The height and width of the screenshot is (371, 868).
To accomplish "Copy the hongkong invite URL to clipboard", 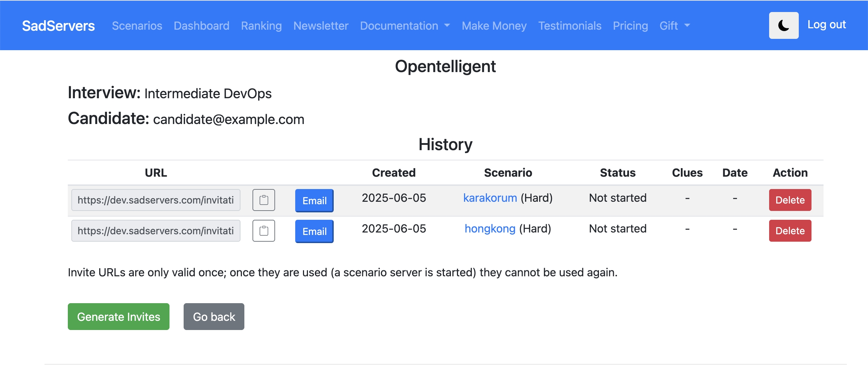I will coord(263,231).
